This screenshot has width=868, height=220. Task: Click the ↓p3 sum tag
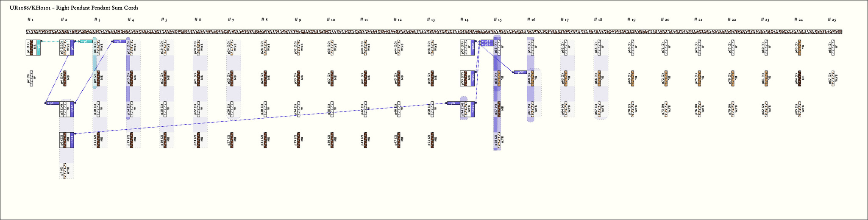coord(53,103)
